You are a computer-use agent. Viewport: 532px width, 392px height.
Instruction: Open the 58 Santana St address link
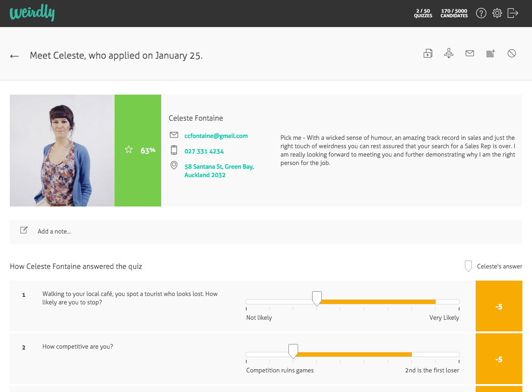(x=219, y=171)
